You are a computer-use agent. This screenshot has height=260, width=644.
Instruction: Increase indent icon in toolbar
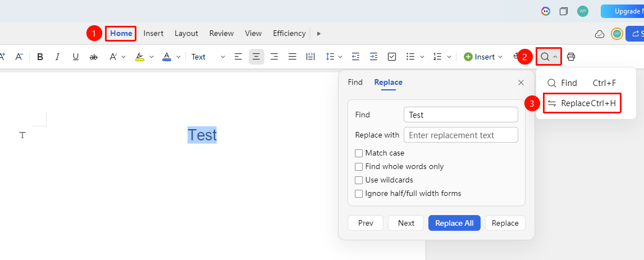coord(373,57)
